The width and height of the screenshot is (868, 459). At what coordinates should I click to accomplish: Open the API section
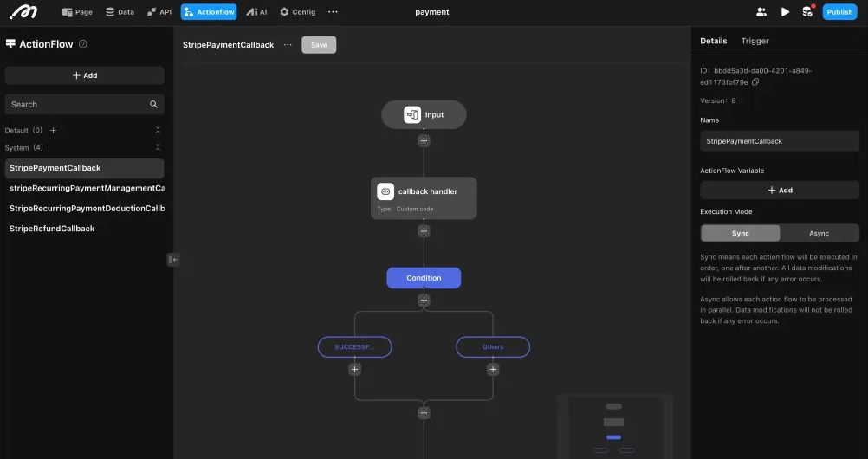(x=159, y=11)
